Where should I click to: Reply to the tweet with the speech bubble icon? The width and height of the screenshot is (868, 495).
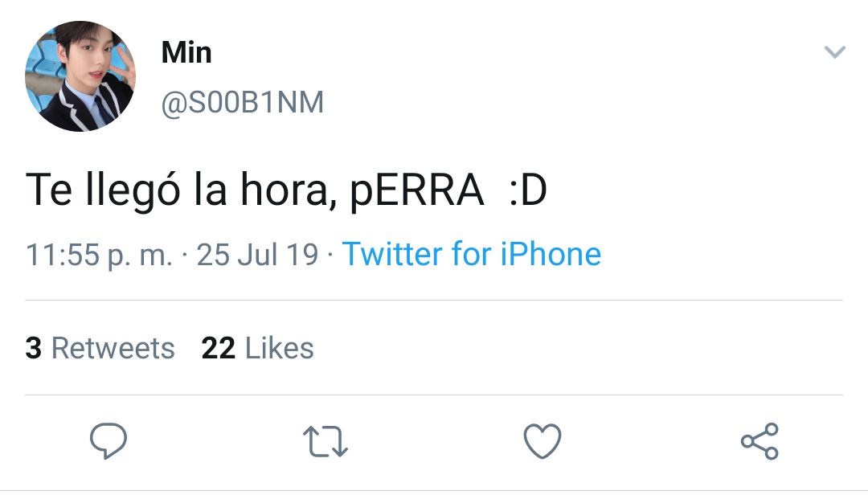pyautogui.click(x=108, y=440)
